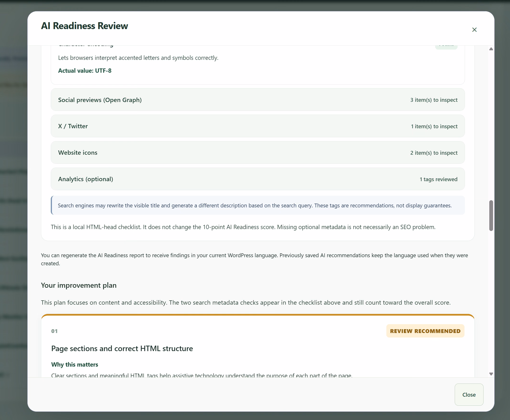Click the "1 item(s) to inspect" label
The height and width of the screenshot is (420, 510).
434,126
